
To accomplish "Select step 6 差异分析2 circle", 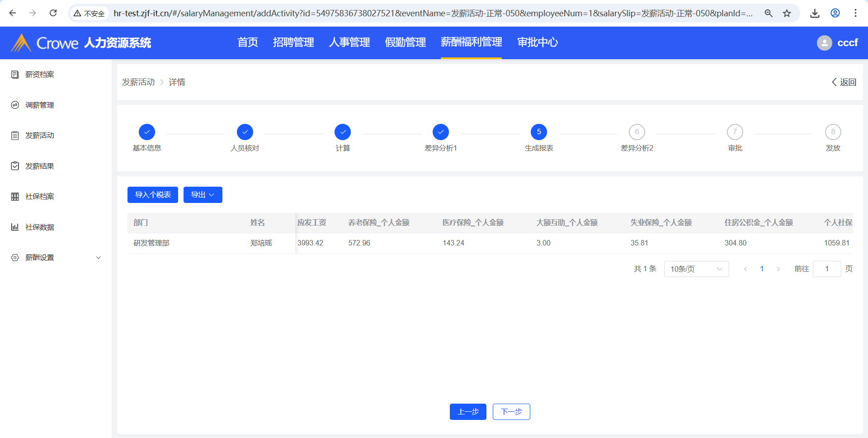I will click(637, 132).
